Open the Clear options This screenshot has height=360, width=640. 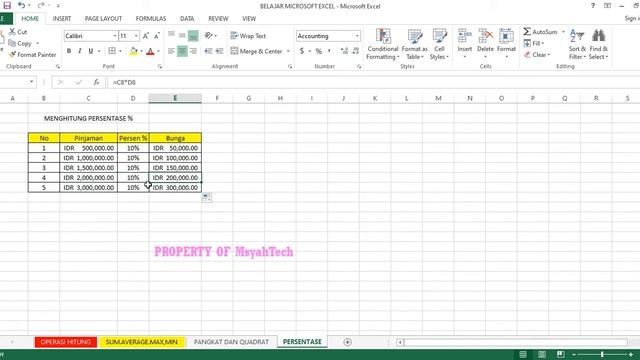pyautogui.click(x=537, y=55)
